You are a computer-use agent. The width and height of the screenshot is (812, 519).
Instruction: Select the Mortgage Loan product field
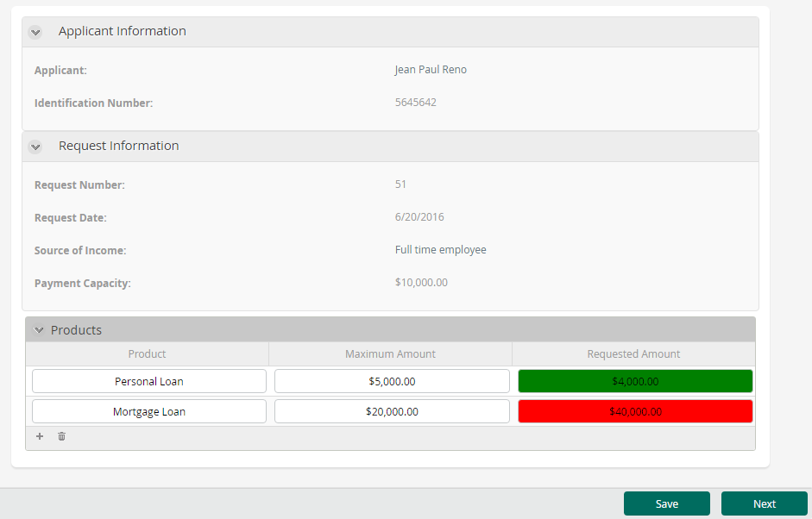[149, 411]
